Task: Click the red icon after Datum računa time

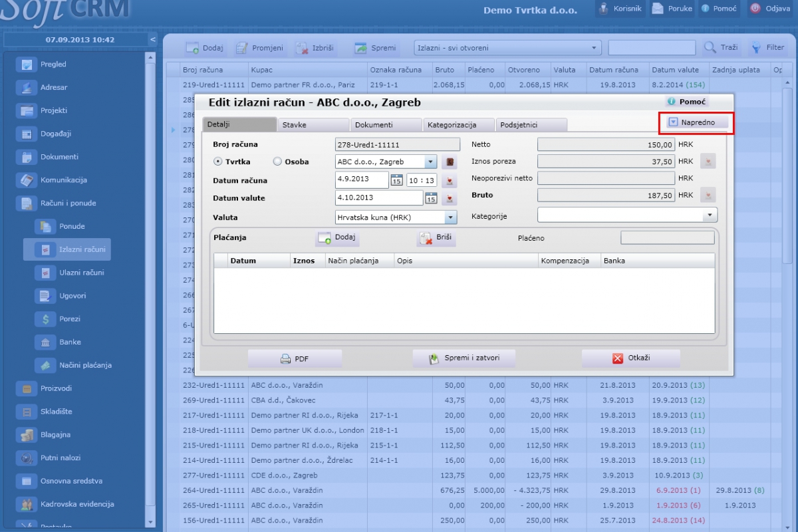Action: coord(450,180)
